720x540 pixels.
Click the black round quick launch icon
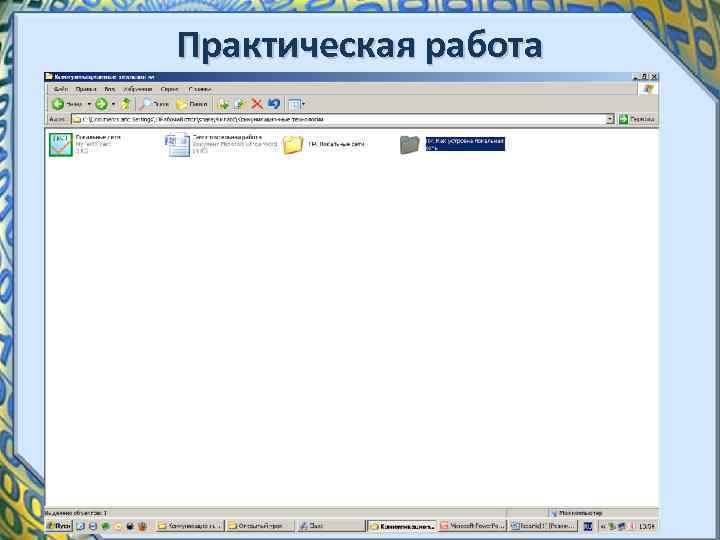pos(130,526)
